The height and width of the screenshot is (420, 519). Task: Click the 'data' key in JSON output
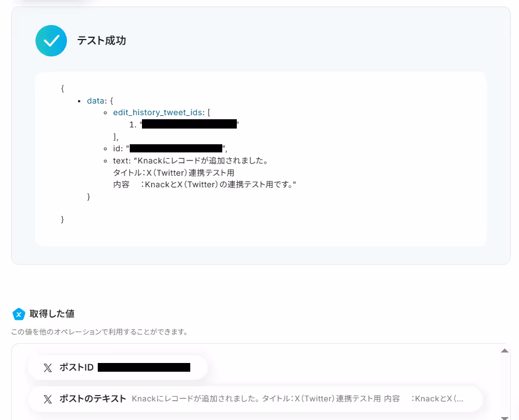coord(95,101)
